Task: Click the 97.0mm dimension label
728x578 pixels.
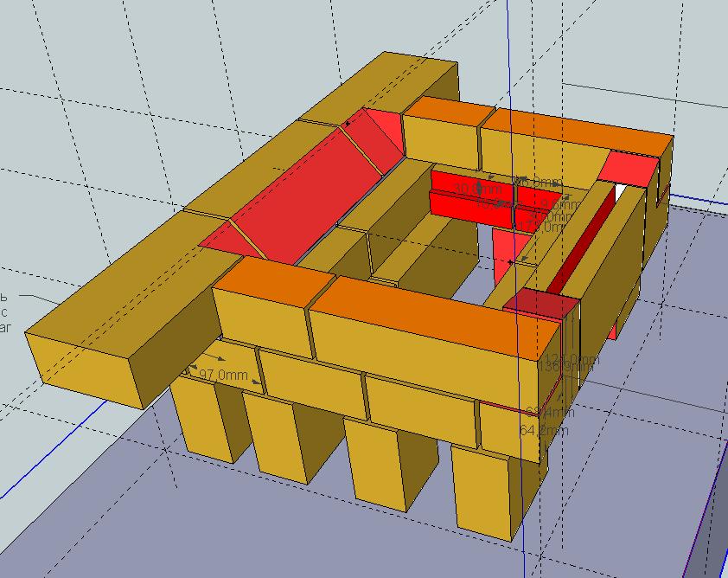Action: coord(224,376)
